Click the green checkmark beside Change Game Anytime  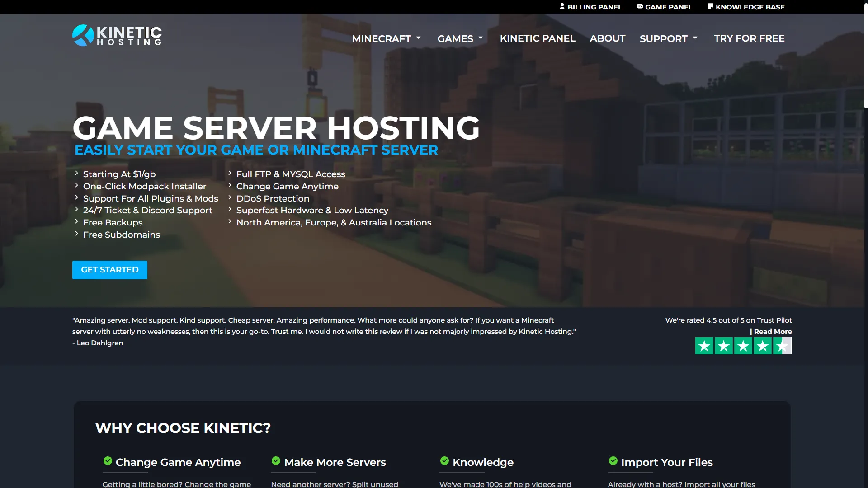(108, 461)
